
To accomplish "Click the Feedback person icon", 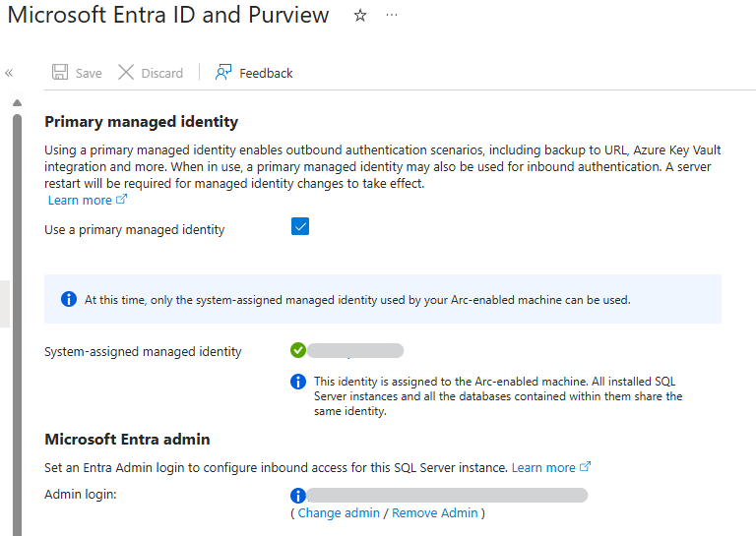I will (x=223, y=73).
